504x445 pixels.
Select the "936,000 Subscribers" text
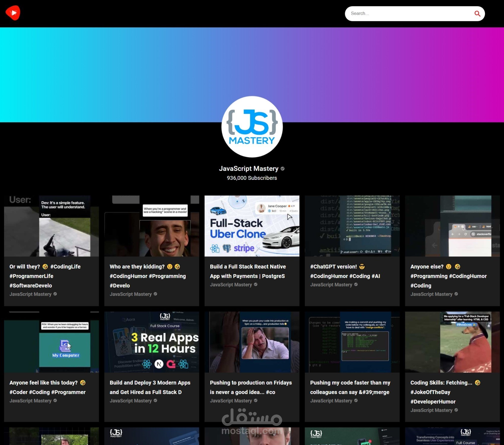[x=252, y=178]
